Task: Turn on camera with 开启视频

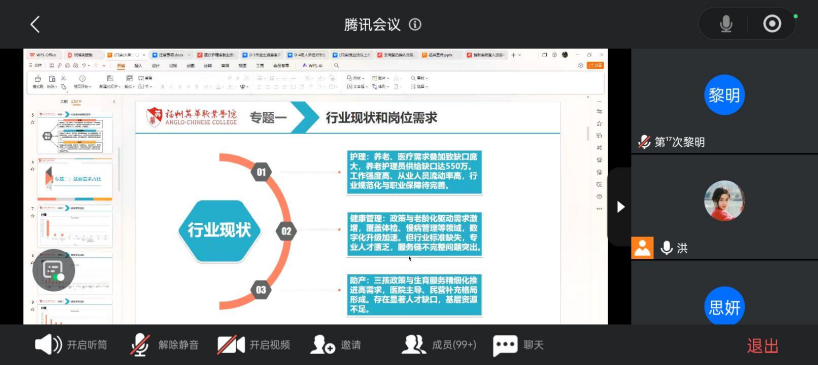Action: coord(254,345)
